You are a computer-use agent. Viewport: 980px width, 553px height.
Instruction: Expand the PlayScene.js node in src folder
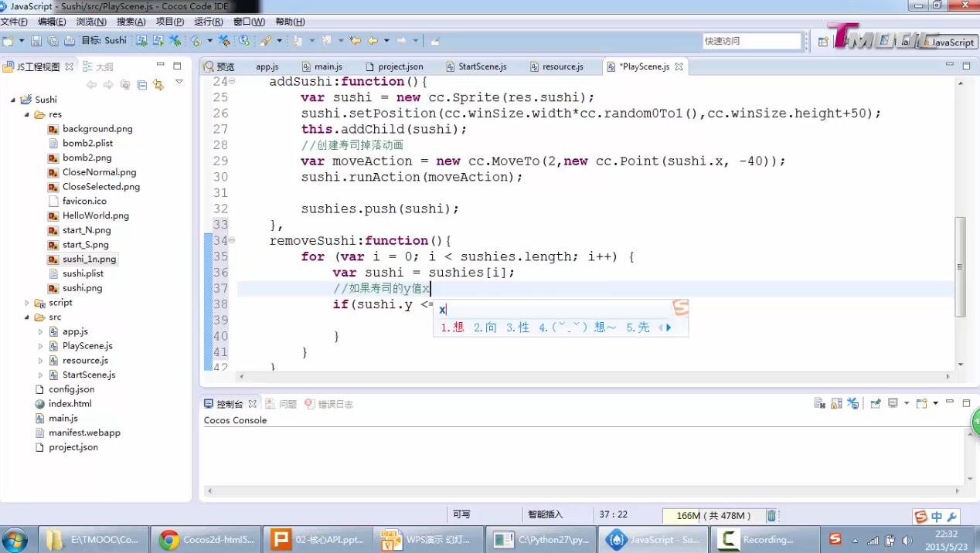point(41,346)
